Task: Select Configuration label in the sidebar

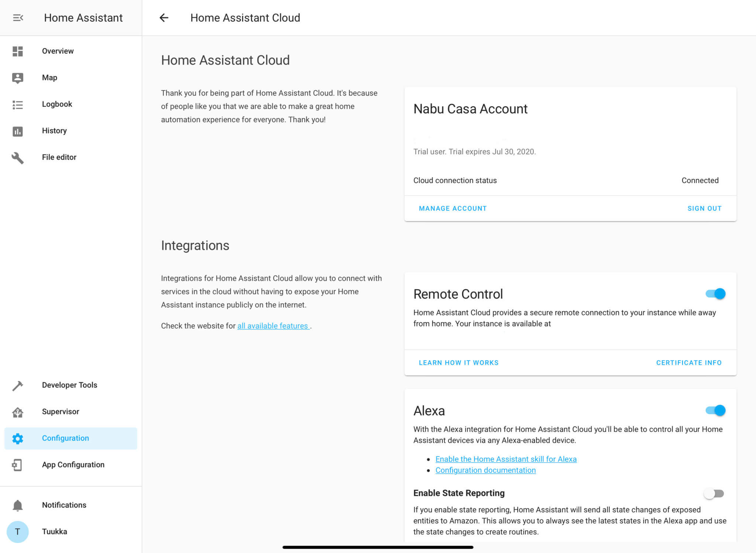Action: pyautogui.click(x=65, y=438)
